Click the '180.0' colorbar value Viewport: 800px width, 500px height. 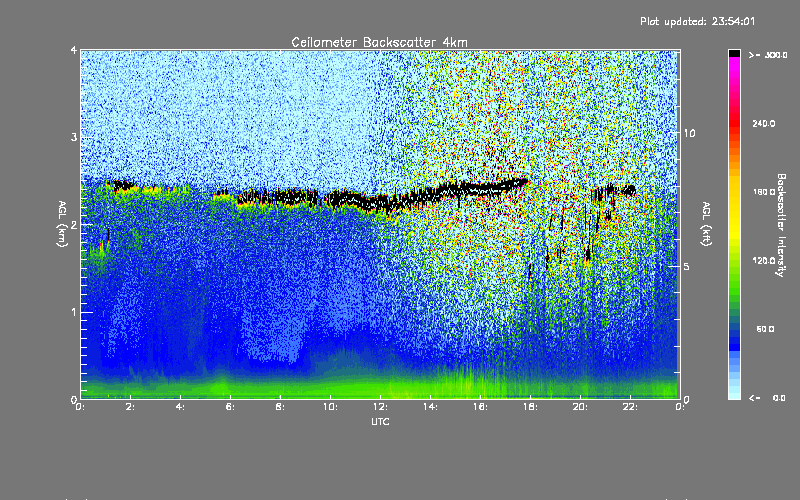[764, 192]
